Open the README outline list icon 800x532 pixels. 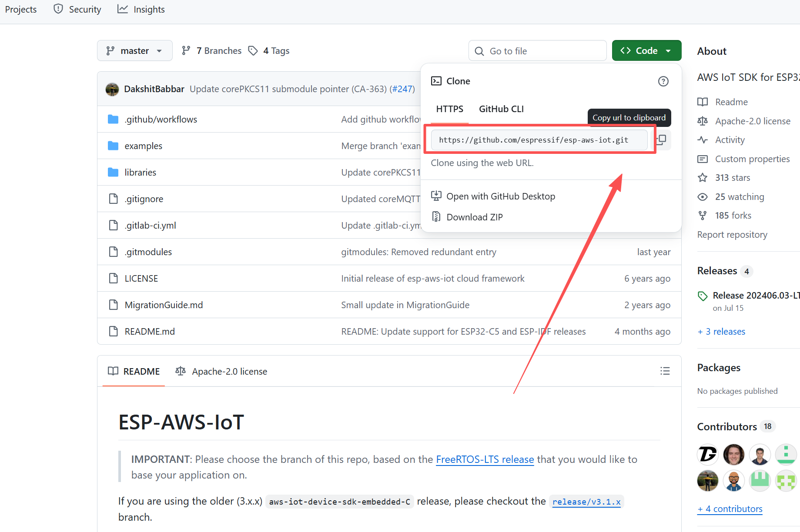(x=665, y=371)
